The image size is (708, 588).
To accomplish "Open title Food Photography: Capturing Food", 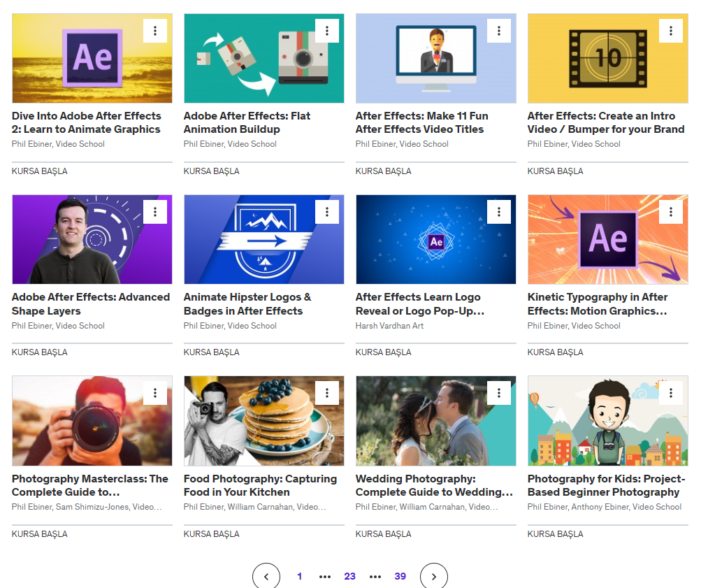I will tap(261, 485).
